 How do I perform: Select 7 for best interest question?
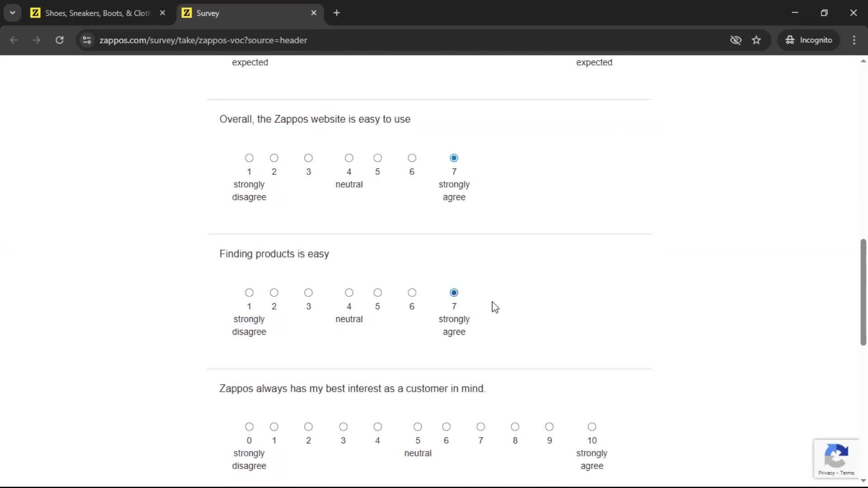click(x=481, y=427)
